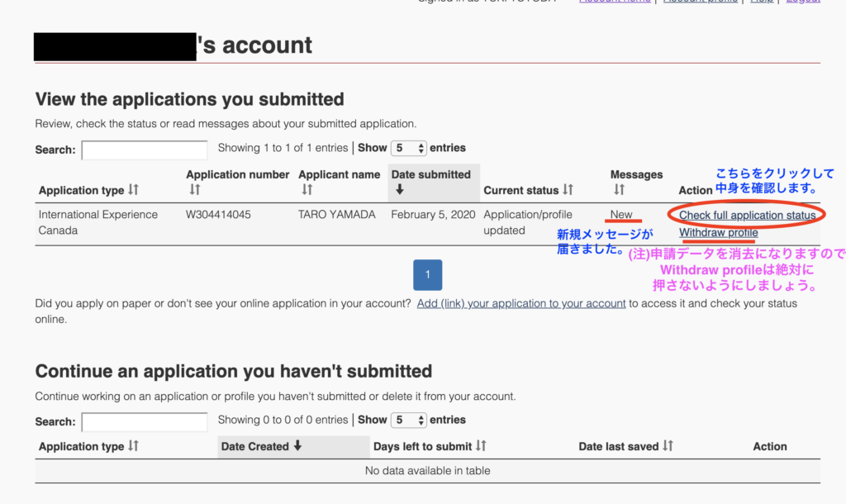The width and height of the screenshot is (846, 504).
Task: Sort unsubmitted table by Application type arrows
Action: tap(133, 445)
